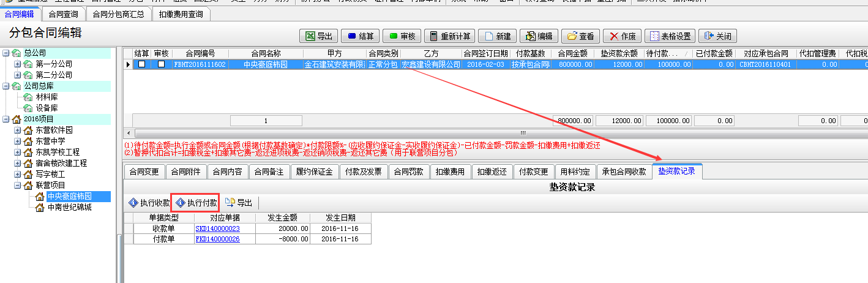This screenshot has height=283, width=868.
Task: Switch to the 合同查询 tab
Action: coord(63,13)
